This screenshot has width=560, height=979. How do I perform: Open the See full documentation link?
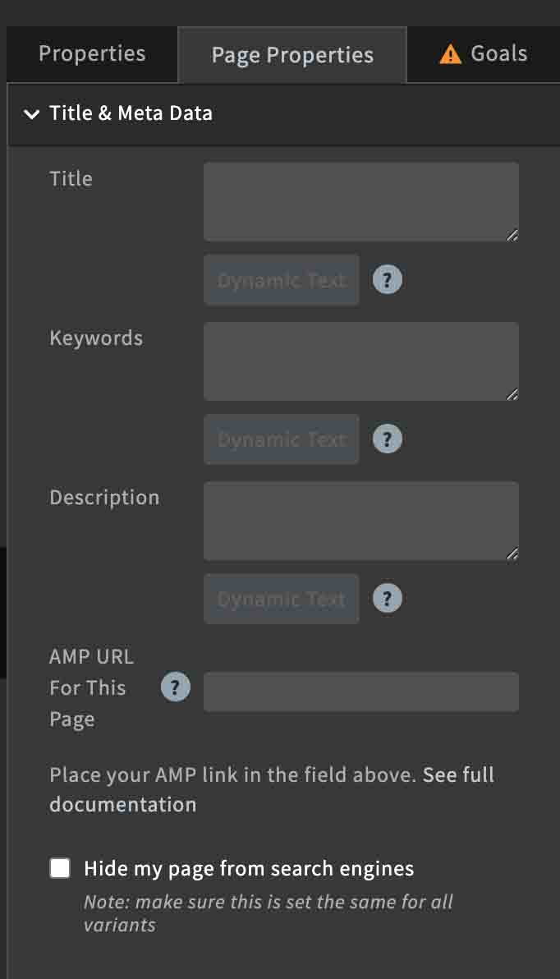coord(272,789)
